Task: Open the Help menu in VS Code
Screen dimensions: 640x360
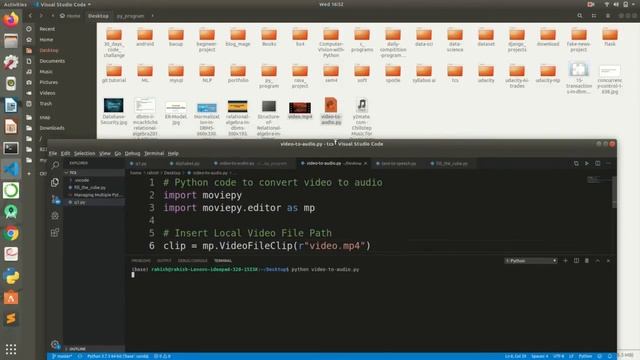Action: pyautogui.click(x=173, y=153)
